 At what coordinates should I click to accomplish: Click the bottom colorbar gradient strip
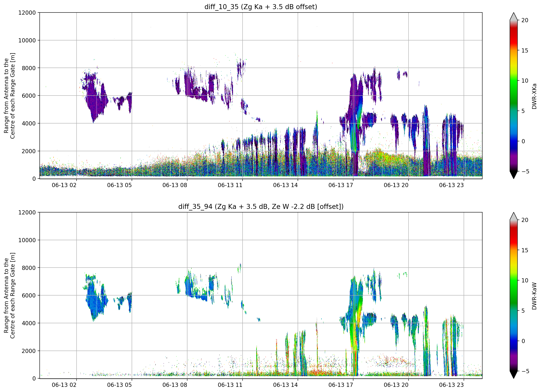click(514, 295)
